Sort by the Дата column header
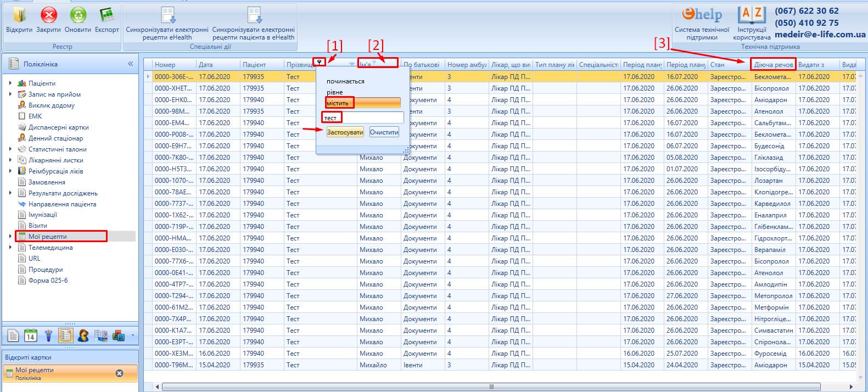 coord(218,64)
